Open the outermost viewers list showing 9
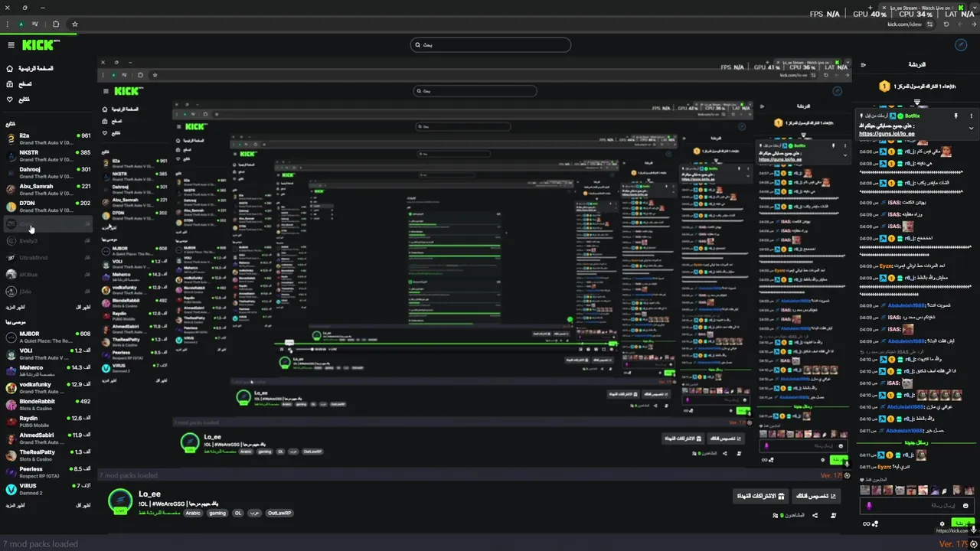 789,515
